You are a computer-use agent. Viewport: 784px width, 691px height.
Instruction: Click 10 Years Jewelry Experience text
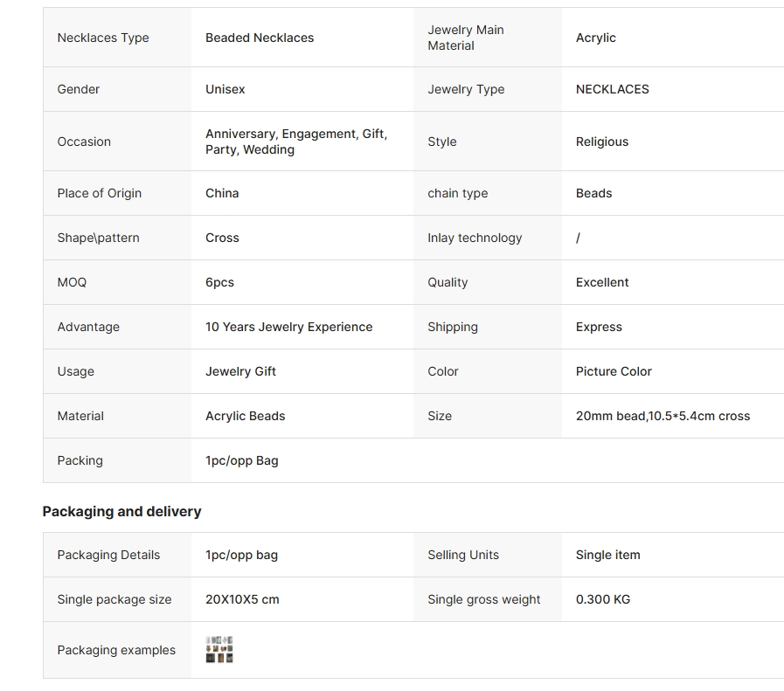[x=289, y=327]
